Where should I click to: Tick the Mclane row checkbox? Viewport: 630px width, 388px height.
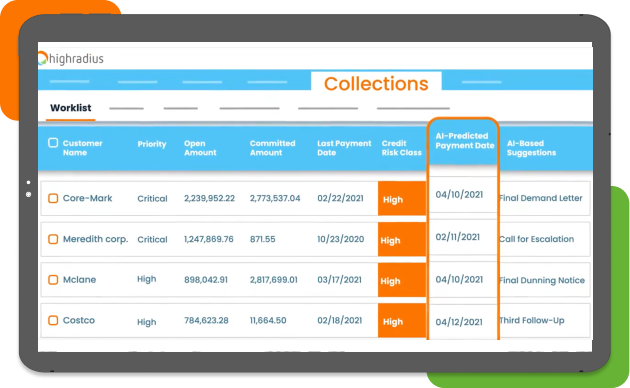[53, 280]
